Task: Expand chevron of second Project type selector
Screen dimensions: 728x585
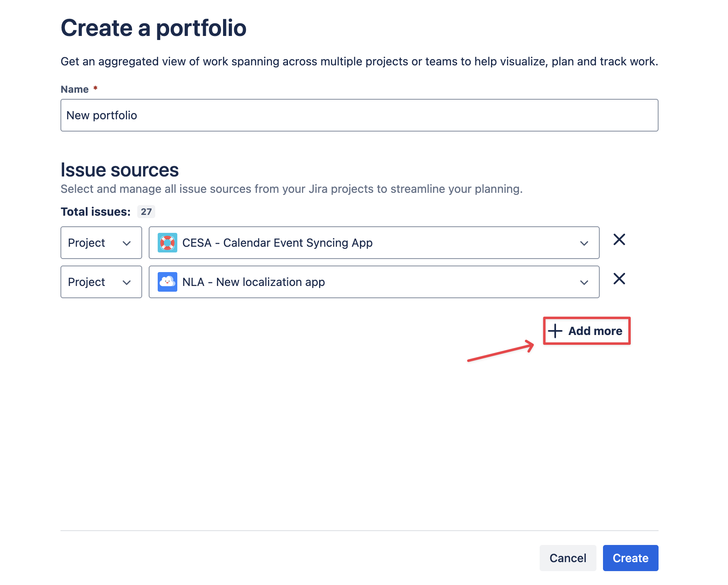Action: [127, 283]
